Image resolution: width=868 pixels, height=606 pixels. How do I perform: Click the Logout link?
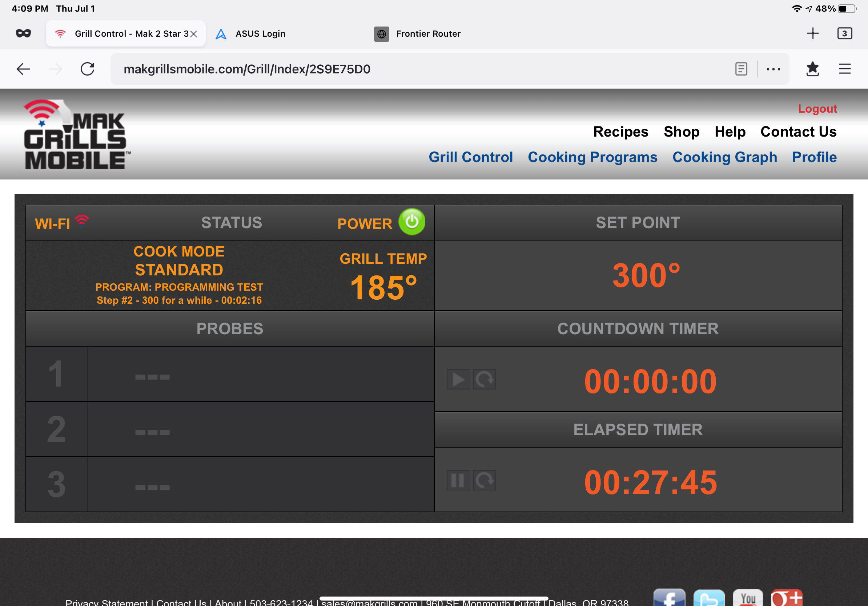[817, 109]
